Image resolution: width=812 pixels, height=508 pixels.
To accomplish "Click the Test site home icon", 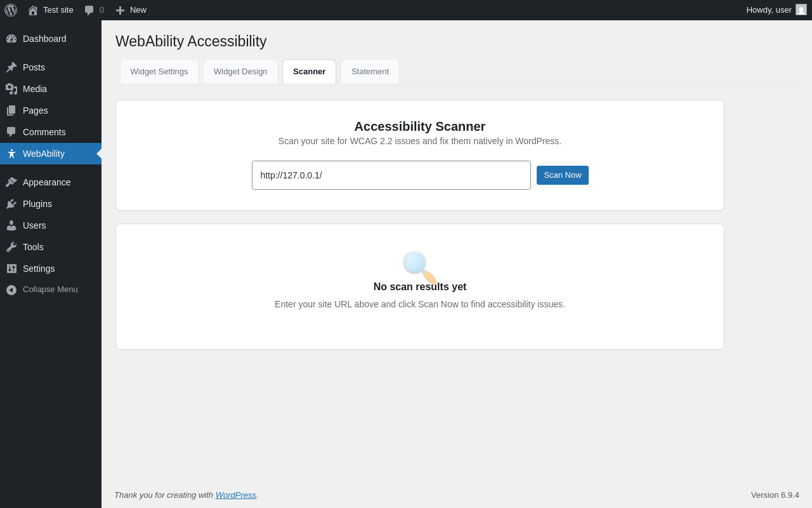I will [x=33, y=10].
